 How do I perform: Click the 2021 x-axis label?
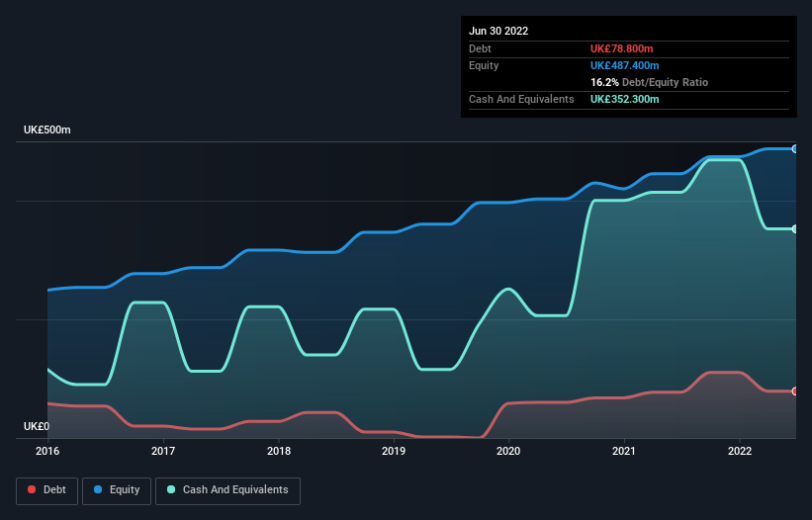(x=624, y=451)
